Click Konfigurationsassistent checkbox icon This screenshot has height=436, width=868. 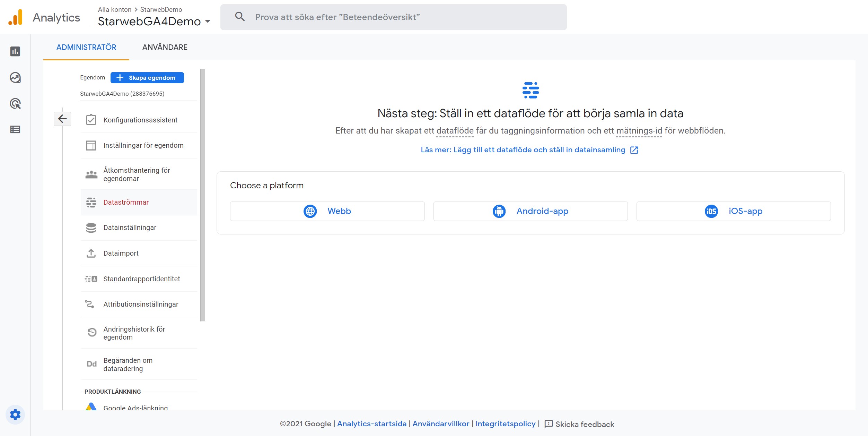pos(91,120)
